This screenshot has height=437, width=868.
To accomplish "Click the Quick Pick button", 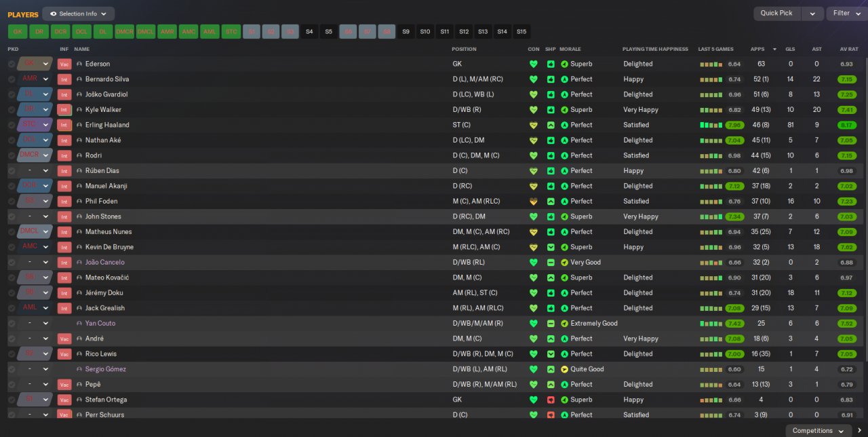I will point(776,14).
